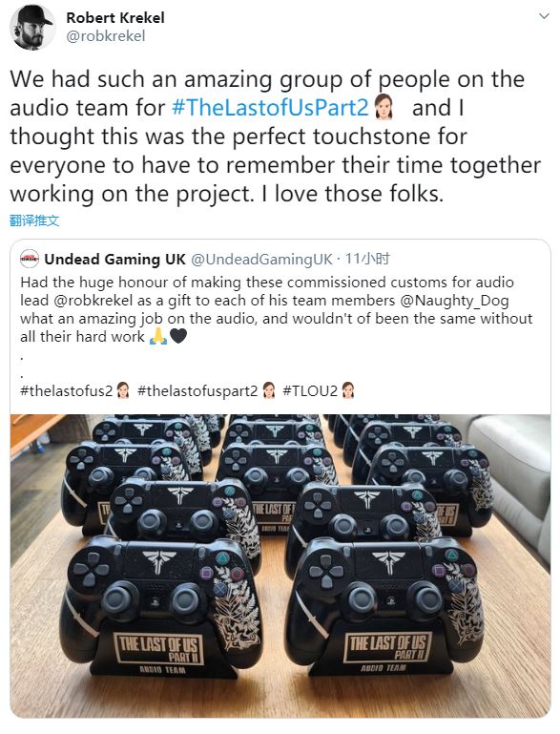
Task: Open Robert Krekel's profile avatar
Action: [31, 27]
